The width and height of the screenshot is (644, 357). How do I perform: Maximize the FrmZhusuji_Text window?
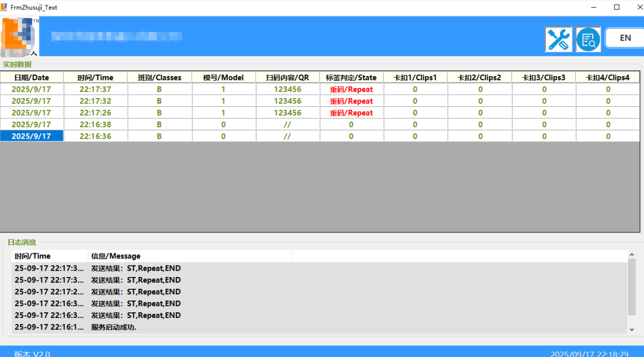click(617, 7)
